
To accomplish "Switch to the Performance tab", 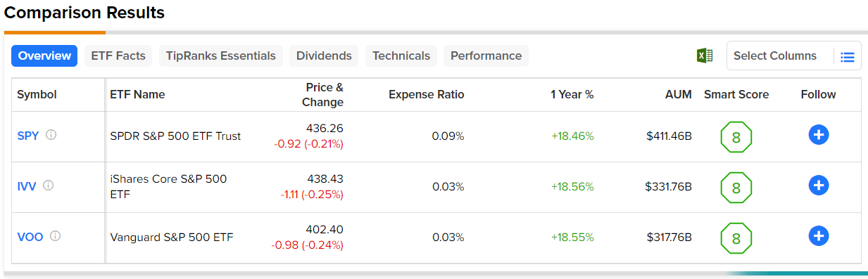I will coord(486,56).
